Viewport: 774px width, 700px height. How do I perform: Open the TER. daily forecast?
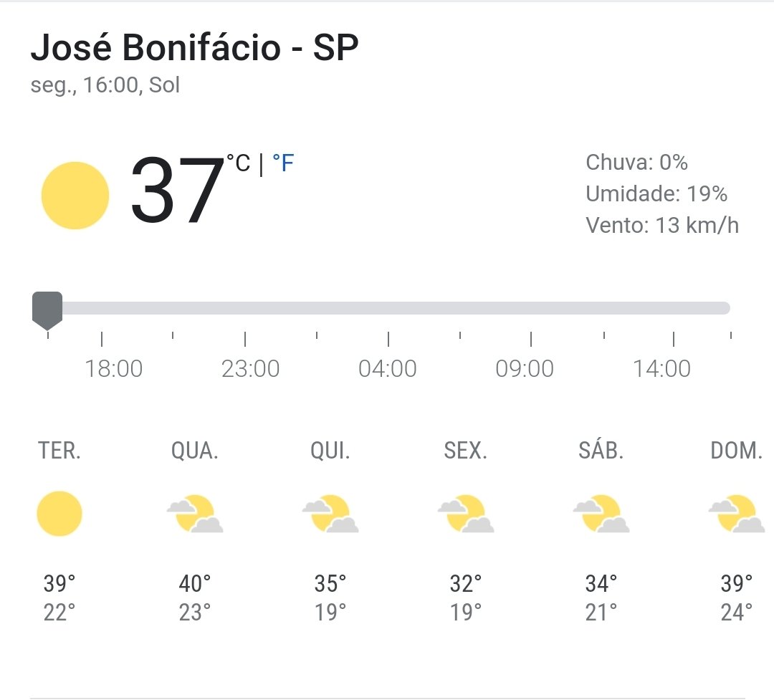click(59, 451)
